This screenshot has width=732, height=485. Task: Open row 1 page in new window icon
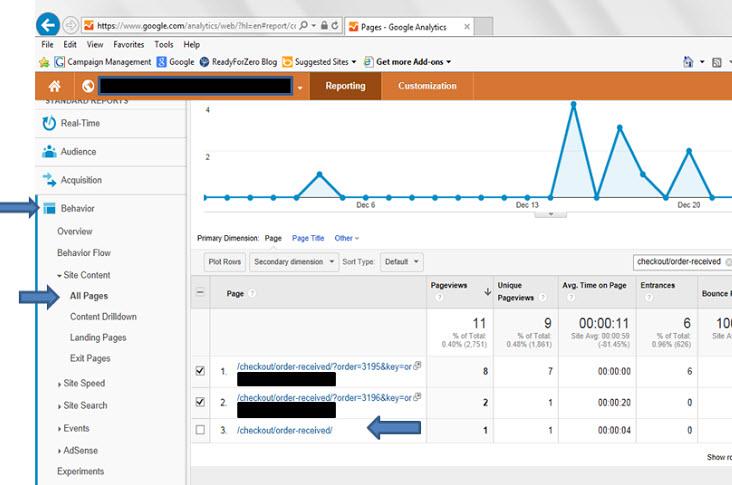coord(417,366)
